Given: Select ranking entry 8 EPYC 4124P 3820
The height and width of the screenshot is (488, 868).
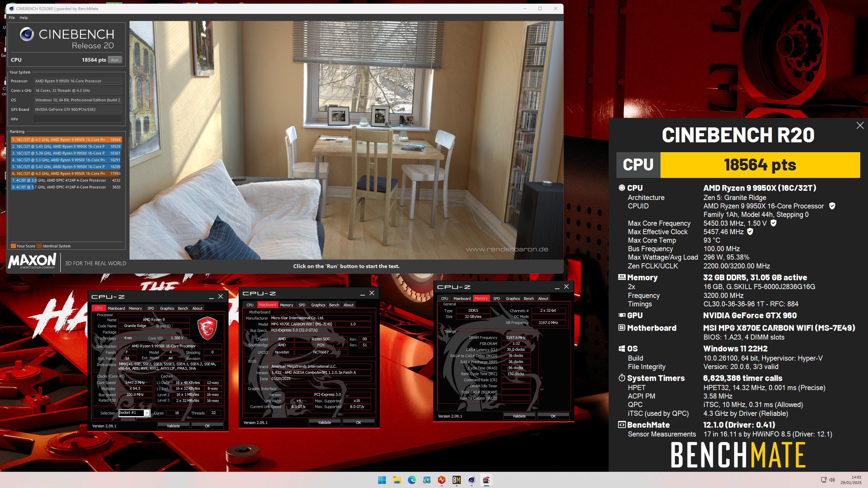Looking at the screenshot, I should (66, 187).
